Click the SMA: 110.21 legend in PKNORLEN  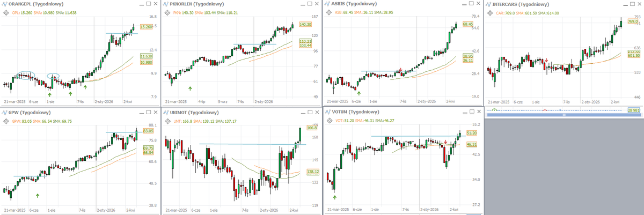tap(229, 13)
